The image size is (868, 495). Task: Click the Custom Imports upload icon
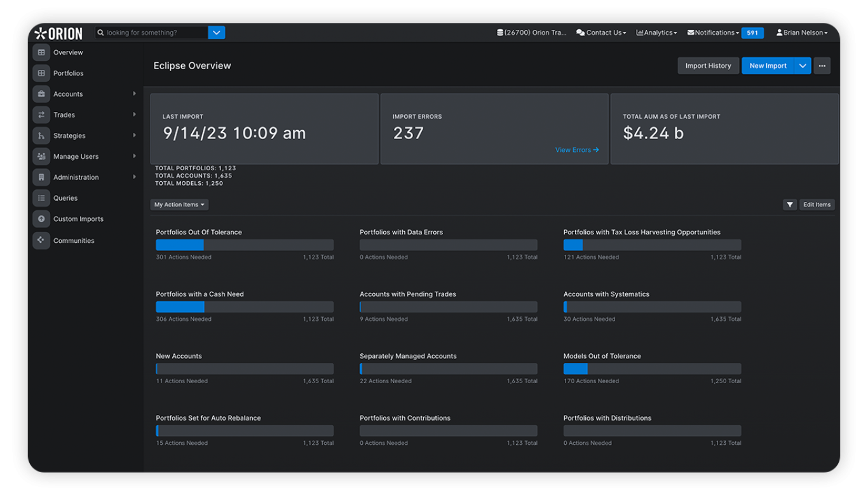(41, 219)
